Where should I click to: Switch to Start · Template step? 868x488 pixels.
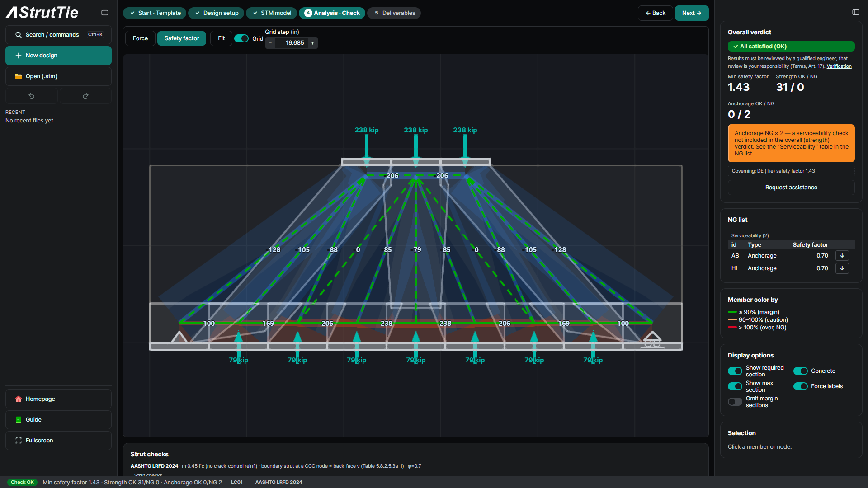click(x=155, y=13)
